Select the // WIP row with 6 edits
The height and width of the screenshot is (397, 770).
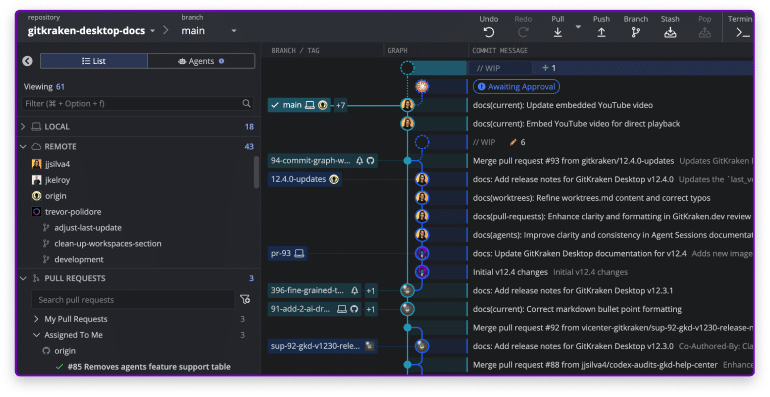610,142
